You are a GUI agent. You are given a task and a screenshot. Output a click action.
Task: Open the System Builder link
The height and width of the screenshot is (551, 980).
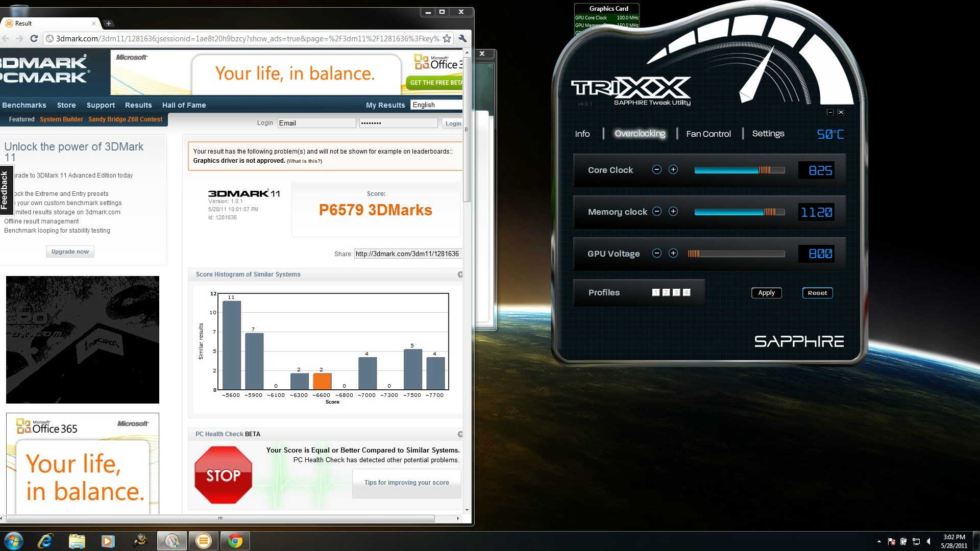(x=61, y=119)
